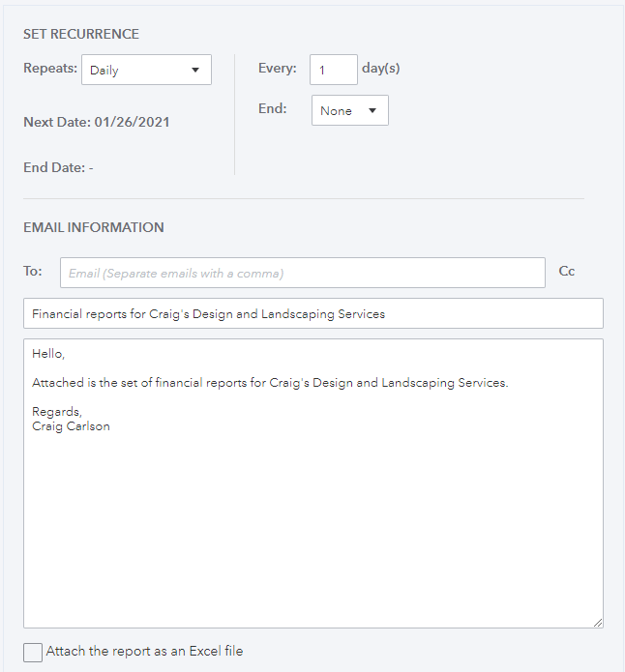The width and height of the screenshot is (625, 672).
Task: Open the End dropdown showing None
Action: coord(350,110)
